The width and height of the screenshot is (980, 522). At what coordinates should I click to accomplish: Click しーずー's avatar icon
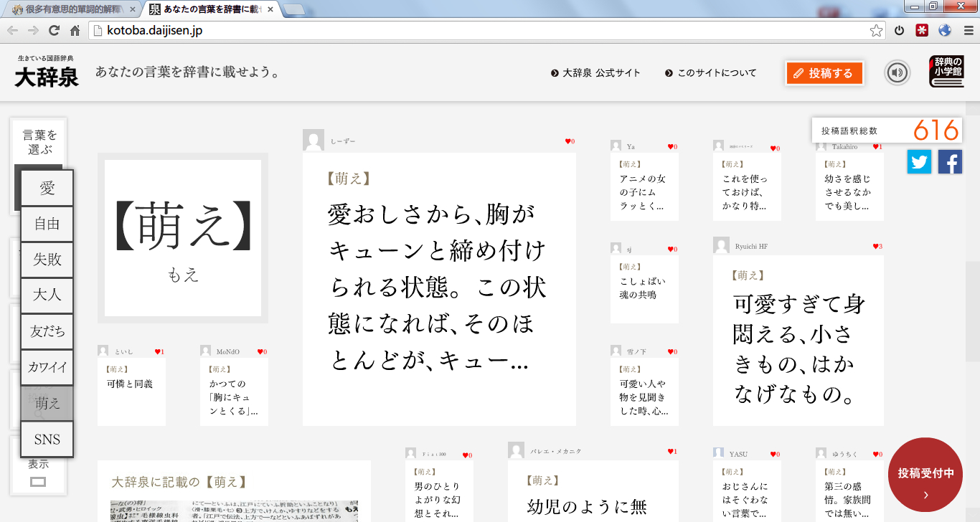point(314,140)
